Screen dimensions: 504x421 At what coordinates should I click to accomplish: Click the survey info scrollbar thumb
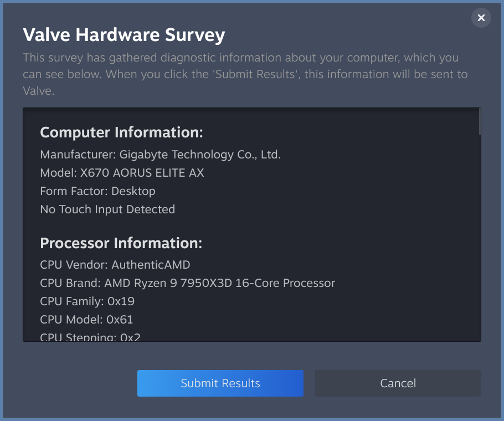point(479,122)
